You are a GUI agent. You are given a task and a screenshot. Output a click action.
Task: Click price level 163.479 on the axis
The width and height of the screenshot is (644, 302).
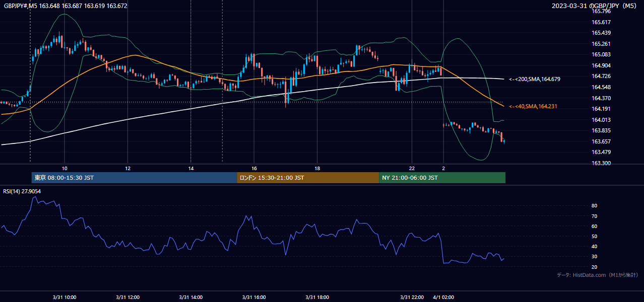tap(601, 152)
